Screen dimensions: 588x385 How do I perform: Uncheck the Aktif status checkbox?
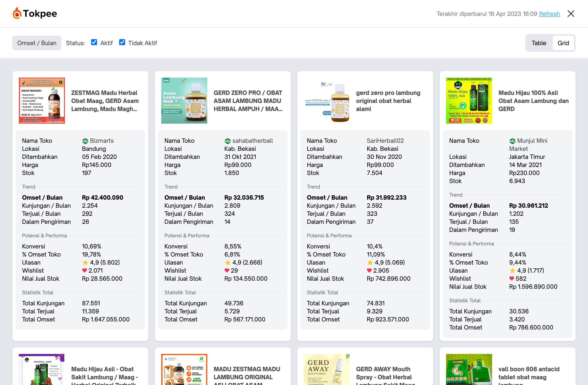[x=94, y=42]
